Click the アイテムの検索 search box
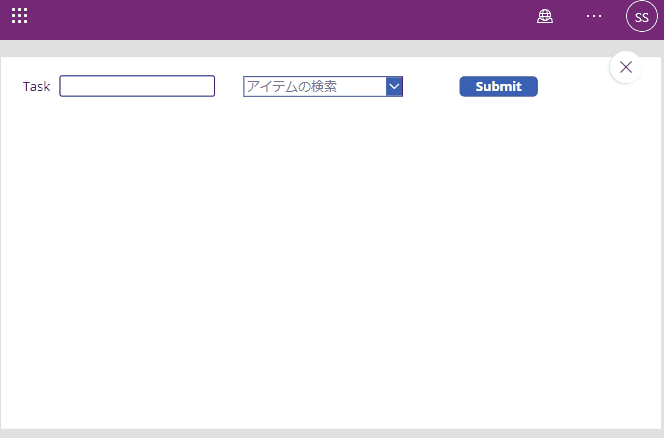 pyautogui.click(x=314, y=87)
